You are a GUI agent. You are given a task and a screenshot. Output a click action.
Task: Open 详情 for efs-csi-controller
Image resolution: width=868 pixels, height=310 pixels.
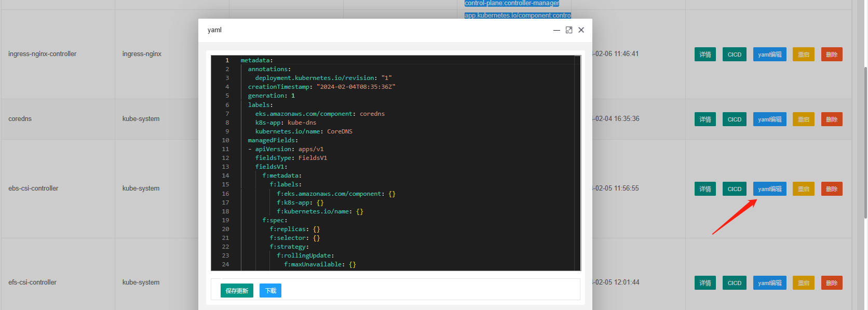click(x=705, y=283)
